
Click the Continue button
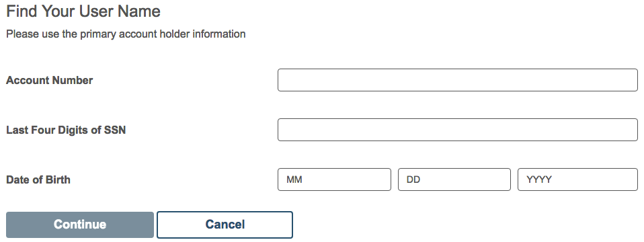pos(80,225)
